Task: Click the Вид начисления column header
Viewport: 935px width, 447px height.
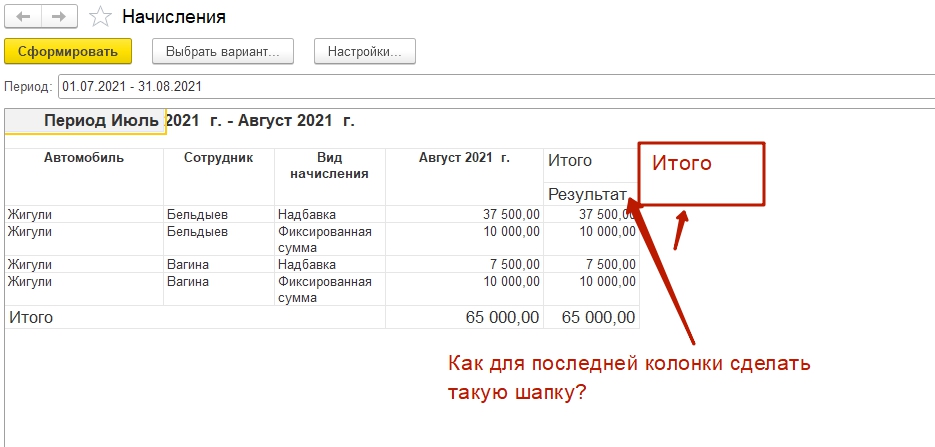Action: point(329,165)
